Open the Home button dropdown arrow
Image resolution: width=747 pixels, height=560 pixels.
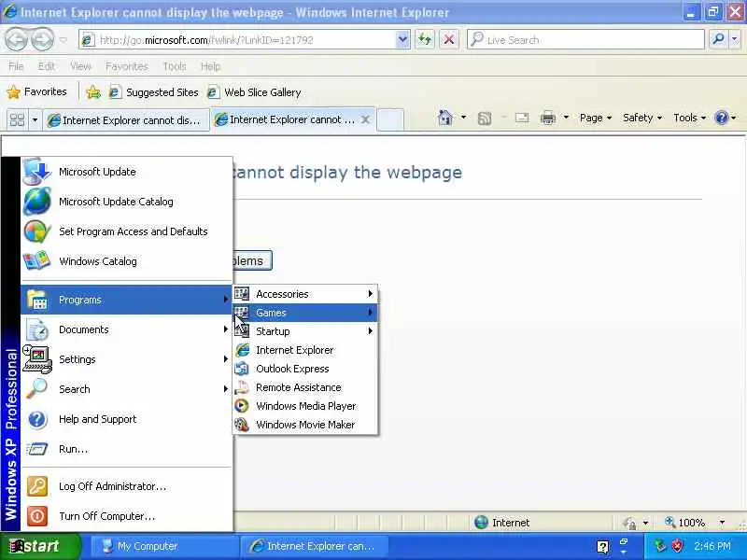pyautogui.click(x=463, y=118)
